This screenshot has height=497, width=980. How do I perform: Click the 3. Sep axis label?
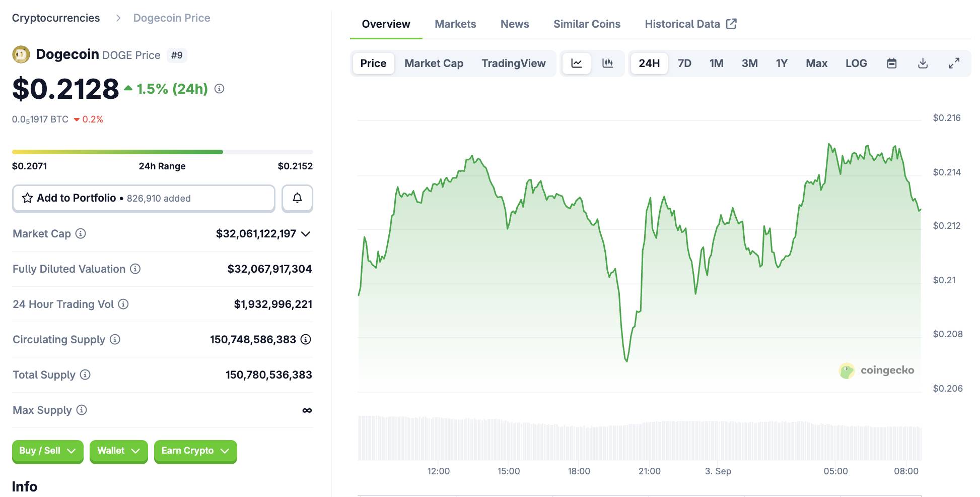coord(718,471)
